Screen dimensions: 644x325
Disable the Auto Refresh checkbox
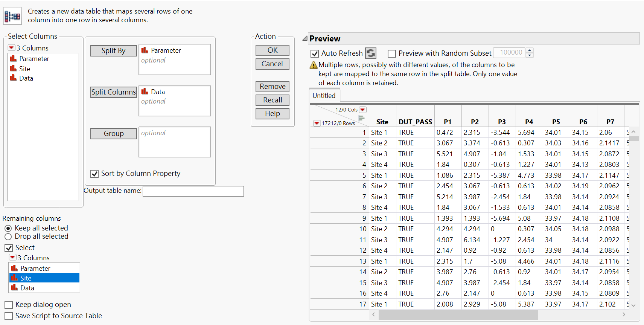(315, 53)
